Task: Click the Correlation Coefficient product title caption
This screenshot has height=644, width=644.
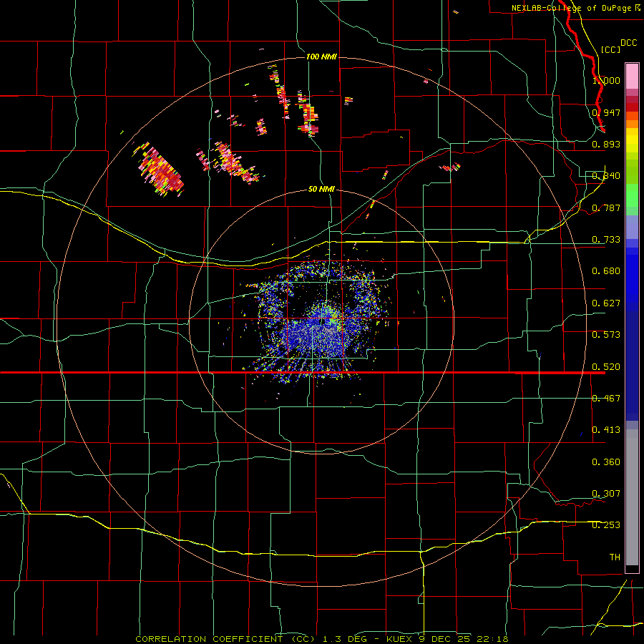Action: pyautogui.click(x=225, y=639)
